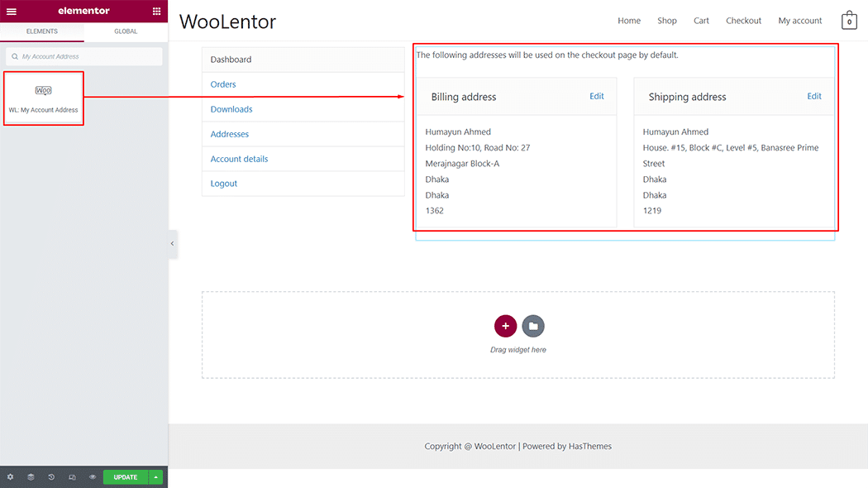Open template library folder button
868x488 pixels.
click(533, 326)
